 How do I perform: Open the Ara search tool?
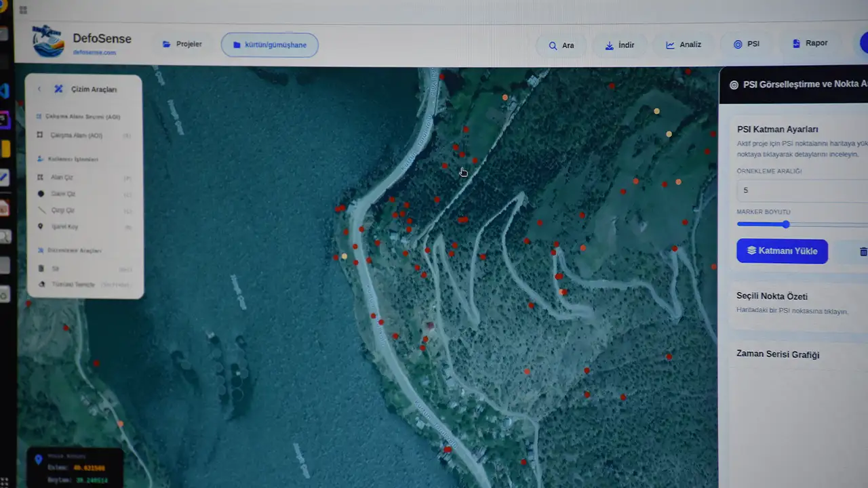560,45
